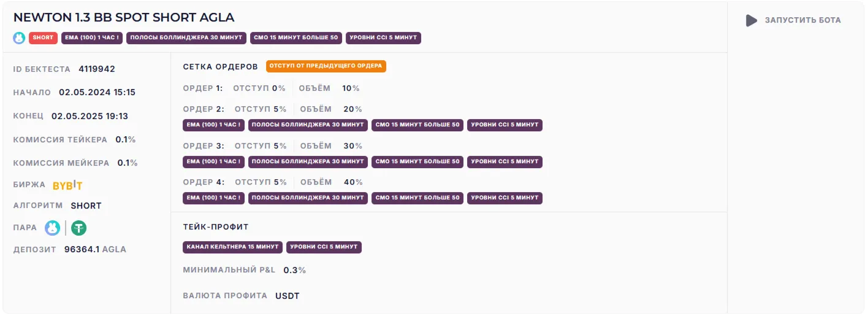
Task: Click the play icon to launch bot
Action: coord(752,21)
